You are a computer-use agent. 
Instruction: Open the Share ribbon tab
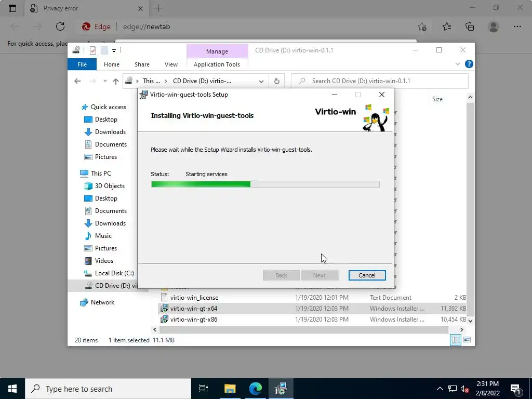tap(142, 64)
